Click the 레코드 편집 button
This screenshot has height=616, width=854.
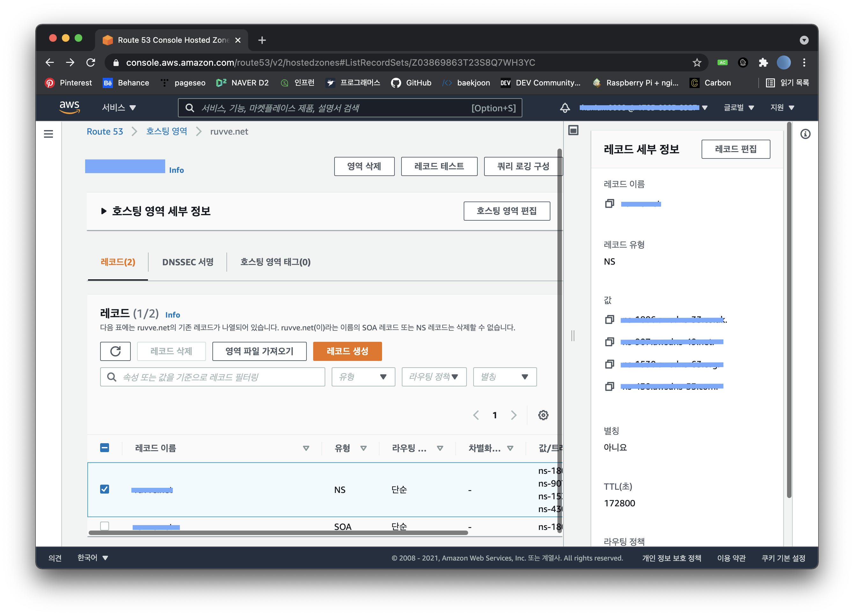click(x=735, y=149)
